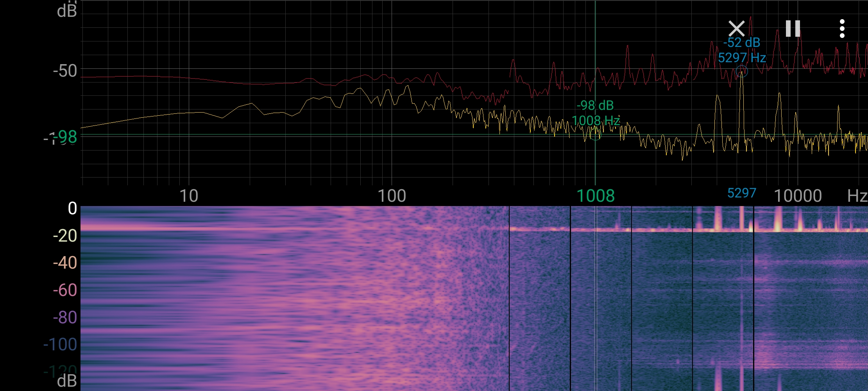Pause the live spectrum analysis
Viewport: 868px width, 391px height.
793,29
